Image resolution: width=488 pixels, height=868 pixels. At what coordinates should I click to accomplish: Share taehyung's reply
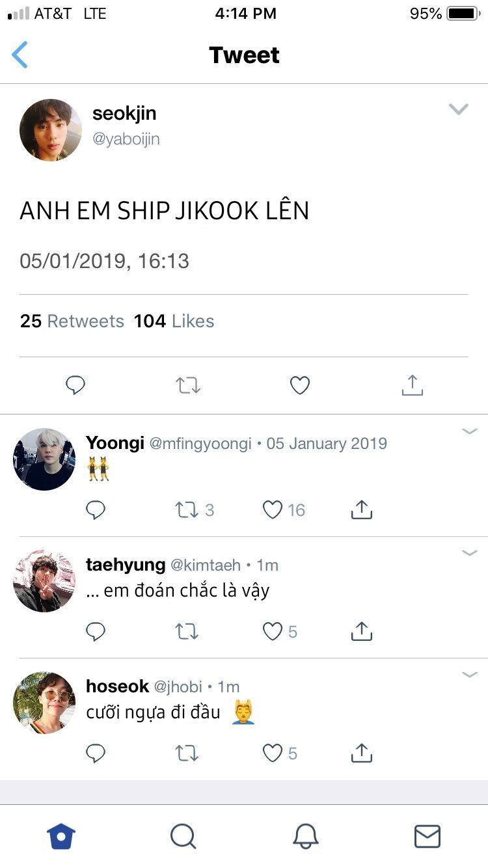(361, 631)
